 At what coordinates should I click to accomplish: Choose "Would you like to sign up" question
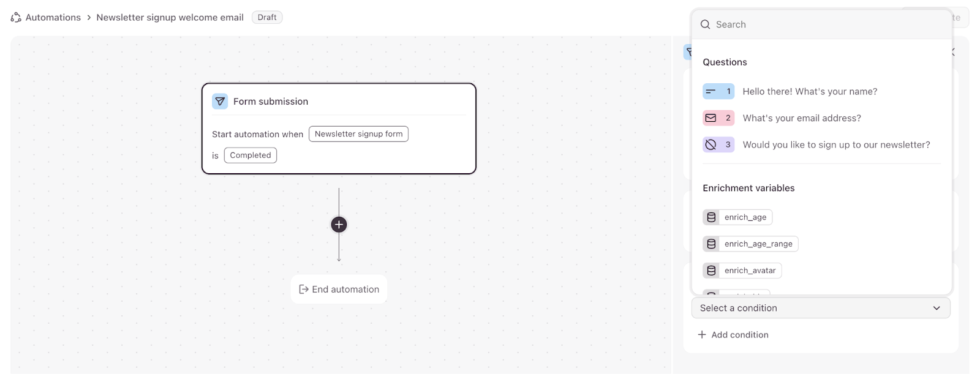[836, 145]
